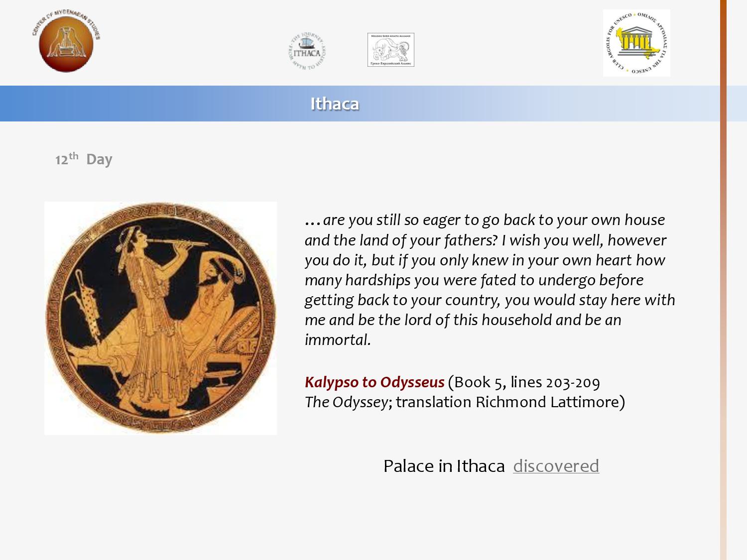Screen dimensions: 747x560
Task: Click the "12th Day" heading
Action: pyautogui.click(x=84, y=159)
